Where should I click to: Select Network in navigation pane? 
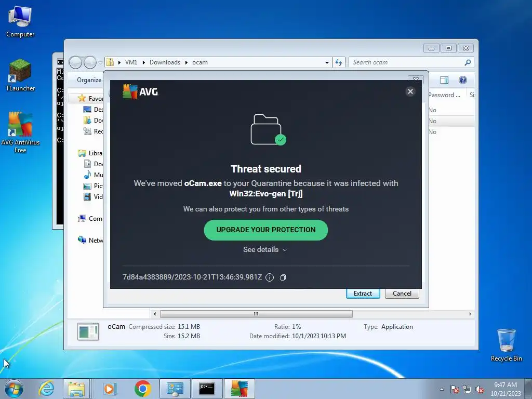90,240
